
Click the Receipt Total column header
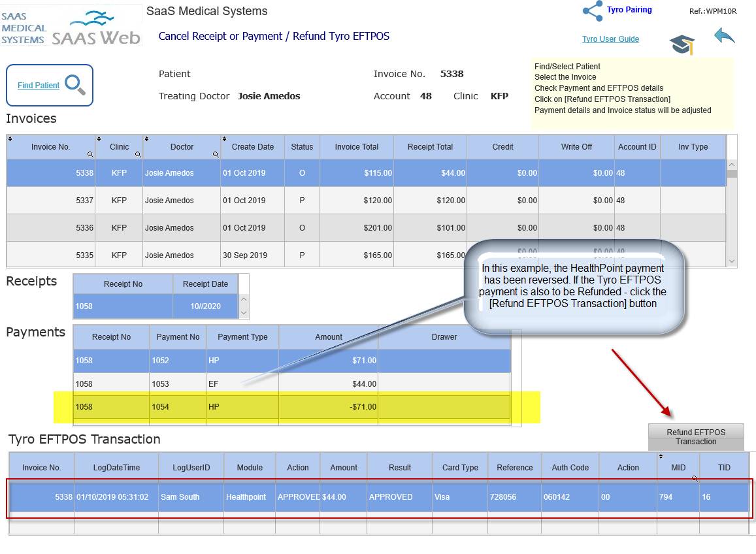point(430,147)
